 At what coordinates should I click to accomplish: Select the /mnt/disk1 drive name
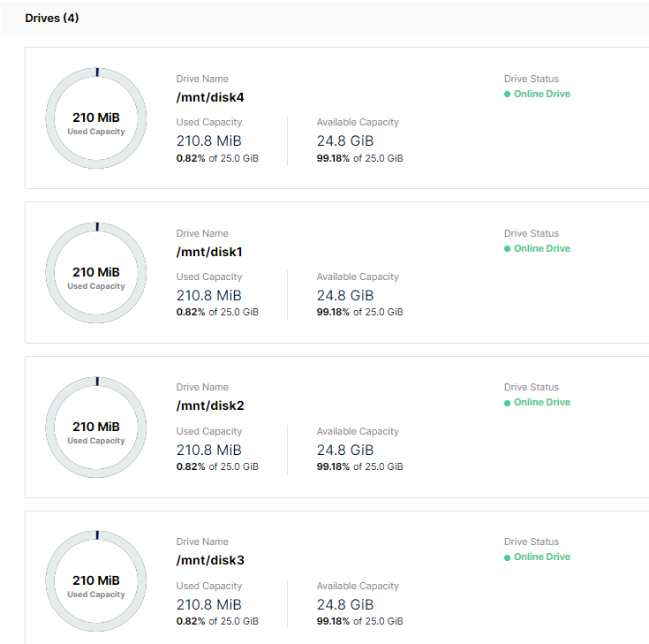[x=209, y=252]
